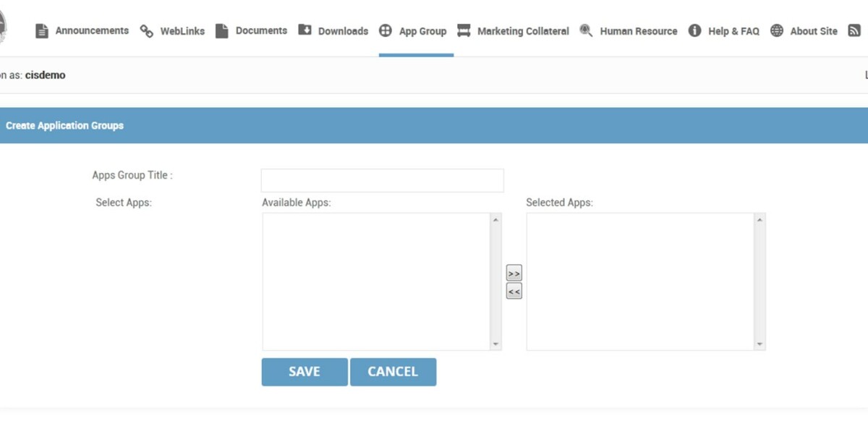Click the CANCEL button
Viewport: 868px width, 434px height.
coord(393,371)
